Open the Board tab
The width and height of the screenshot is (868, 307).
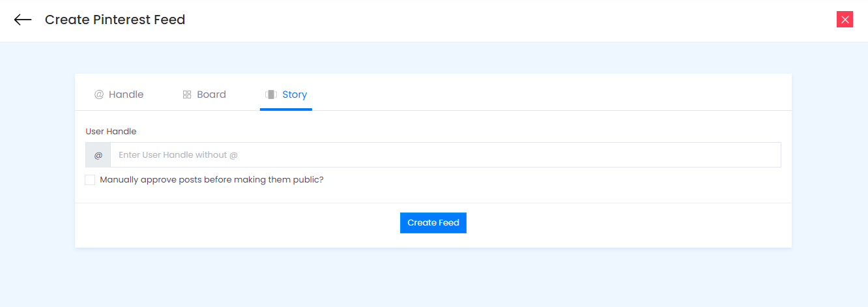tap(204, 95)
